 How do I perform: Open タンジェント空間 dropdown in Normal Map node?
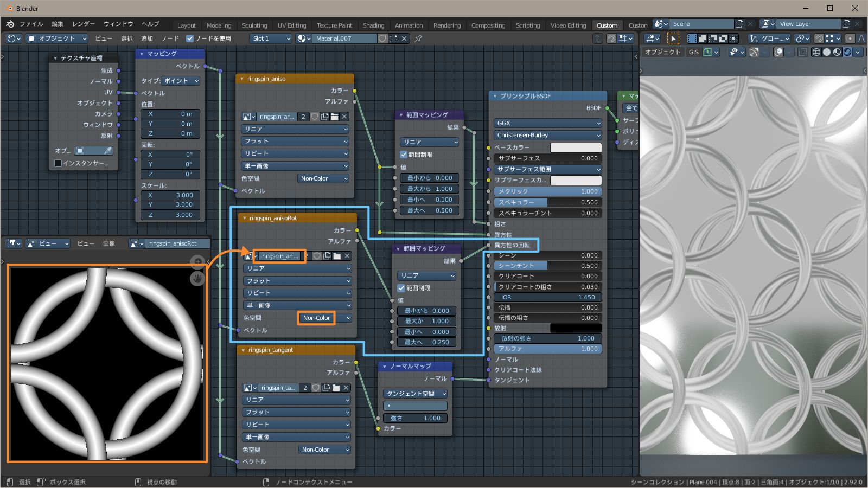[x=415, y=394]
